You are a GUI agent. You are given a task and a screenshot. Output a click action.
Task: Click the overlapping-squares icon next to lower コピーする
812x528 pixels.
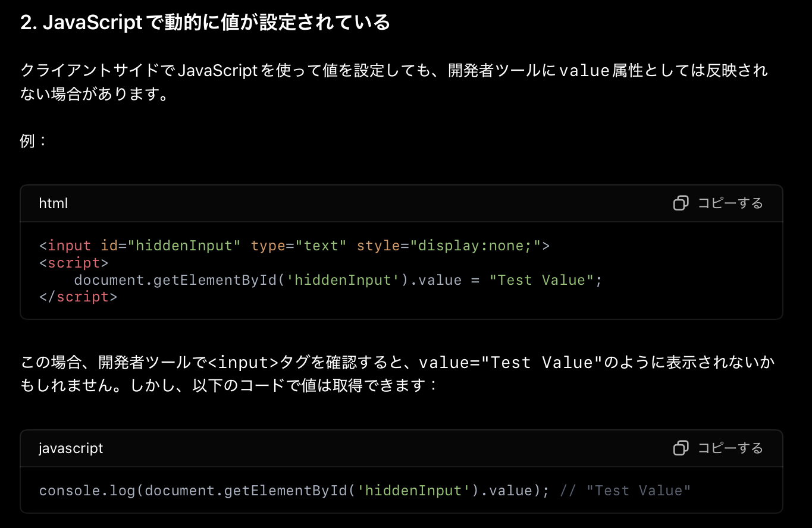pos(680,448)
